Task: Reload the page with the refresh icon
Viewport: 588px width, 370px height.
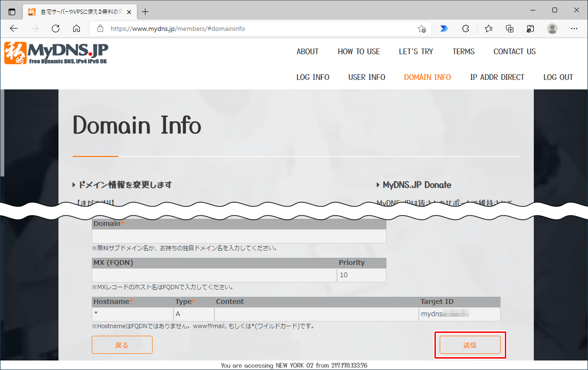Action: pos(55,29)
